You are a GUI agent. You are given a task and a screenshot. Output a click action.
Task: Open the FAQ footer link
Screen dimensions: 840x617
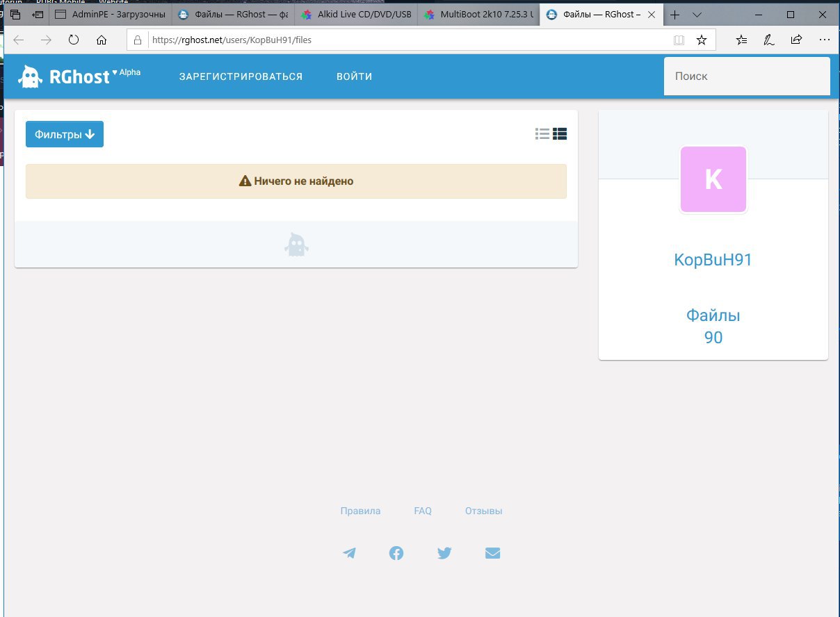(x=423, y=511)
